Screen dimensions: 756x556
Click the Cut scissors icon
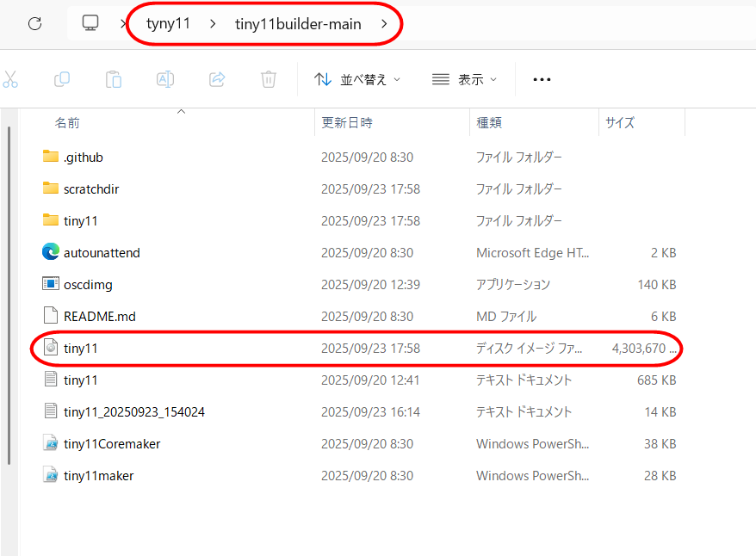pyautogui.click(x=10, y=79)
